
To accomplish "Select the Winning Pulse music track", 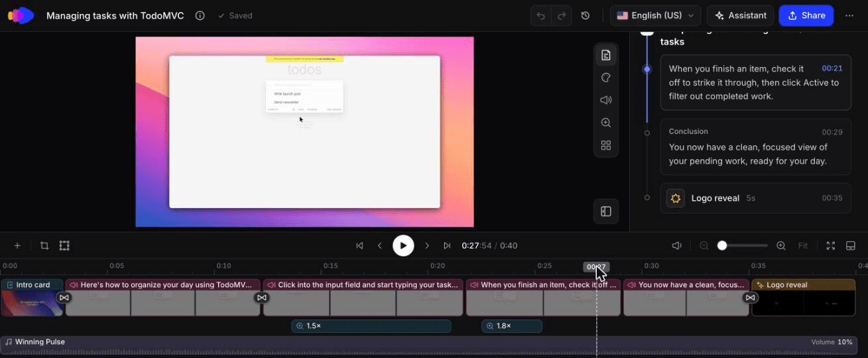I will tap(429, 346).
